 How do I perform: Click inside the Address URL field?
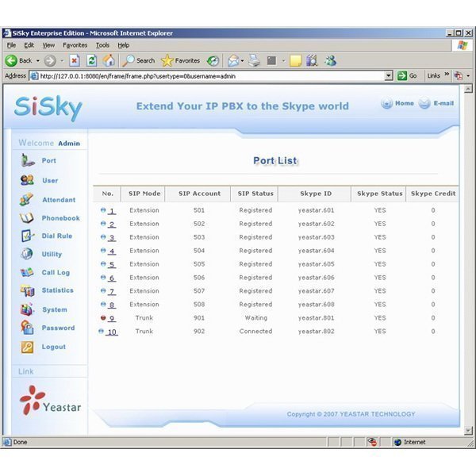tap(209, 76)
